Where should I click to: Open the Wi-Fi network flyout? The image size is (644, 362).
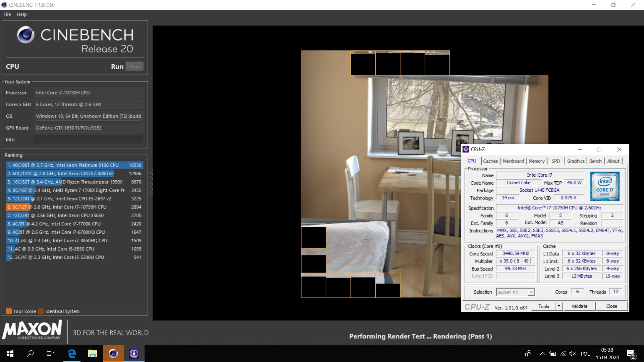[x=563, y=354]
